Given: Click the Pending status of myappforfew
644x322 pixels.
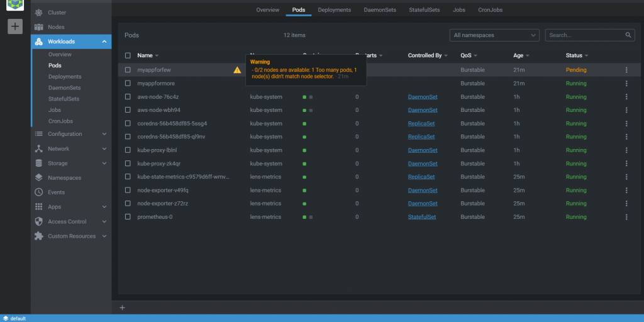Looking at the screenshot, I should tap(576, 70).
